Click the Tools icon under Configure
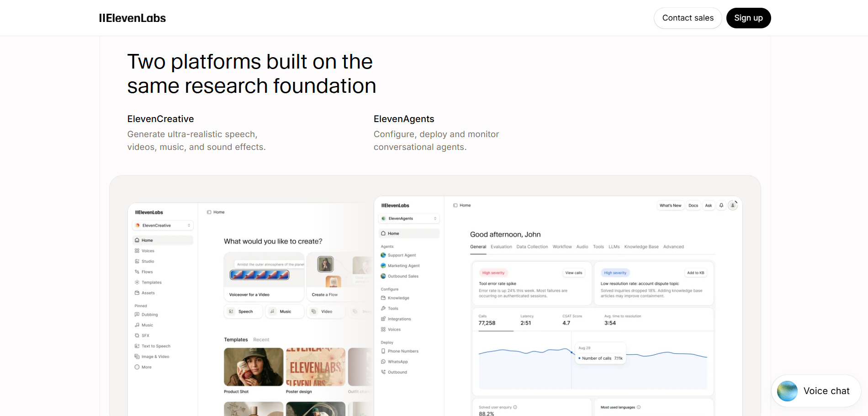The height and width of the screenshot is (416, 868). (x=383, y=308)
